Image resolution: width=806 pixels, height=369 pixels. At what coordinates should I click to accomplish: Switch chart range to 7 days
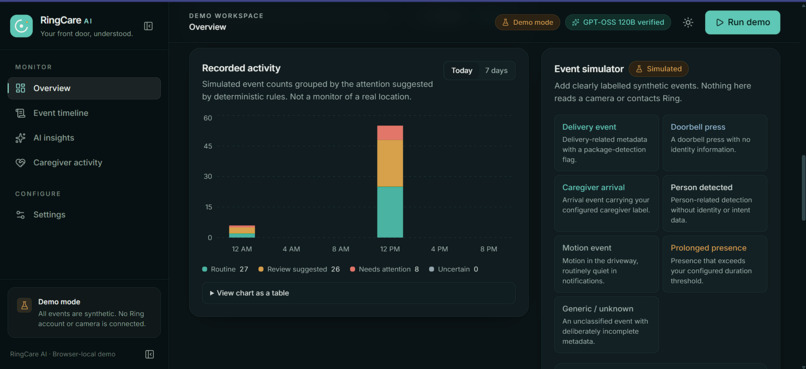click(x=496, y=70)
